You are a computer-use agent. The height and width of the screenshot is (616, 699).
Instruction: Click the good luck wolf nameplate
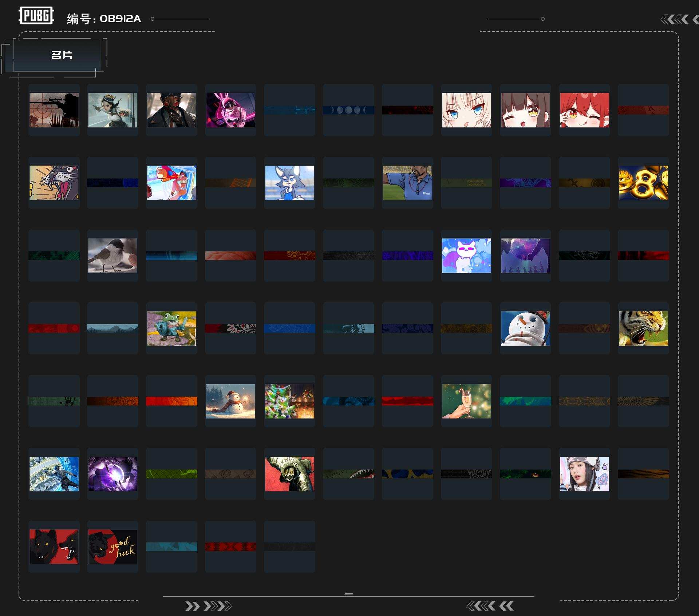coord(112,547)
